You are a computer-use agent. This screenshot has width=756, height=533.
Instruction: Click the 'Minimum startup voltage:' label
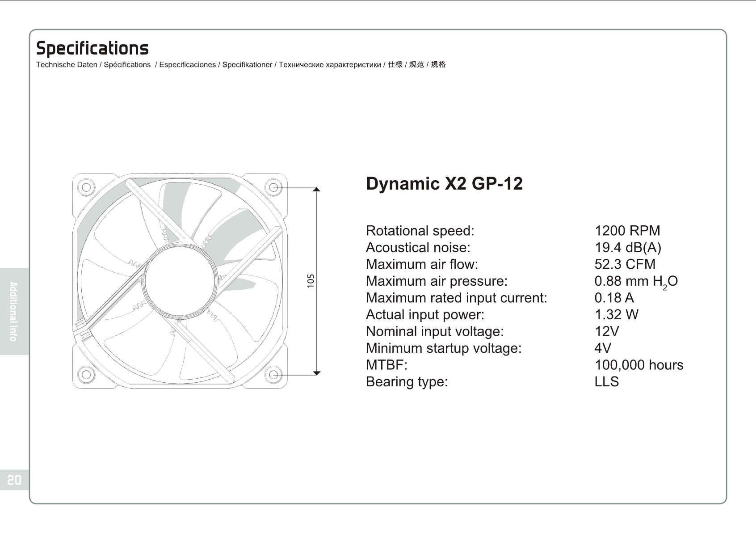click(444, 348)
